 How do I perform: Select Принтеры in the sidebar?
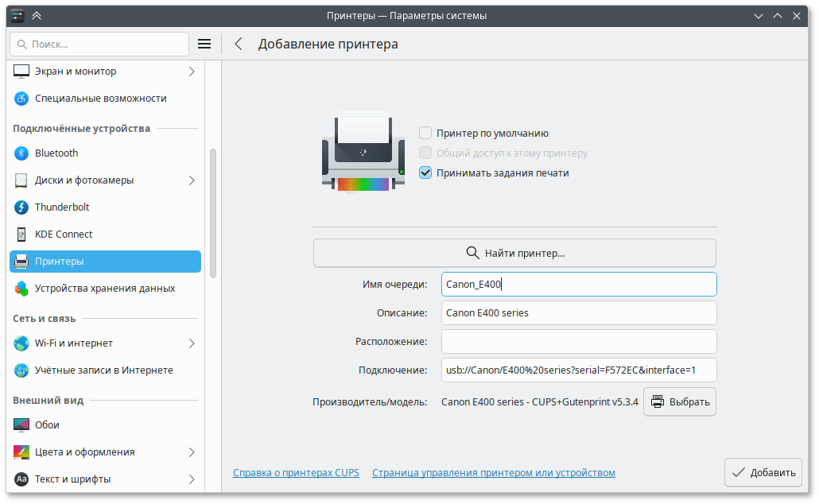point(105,262)
